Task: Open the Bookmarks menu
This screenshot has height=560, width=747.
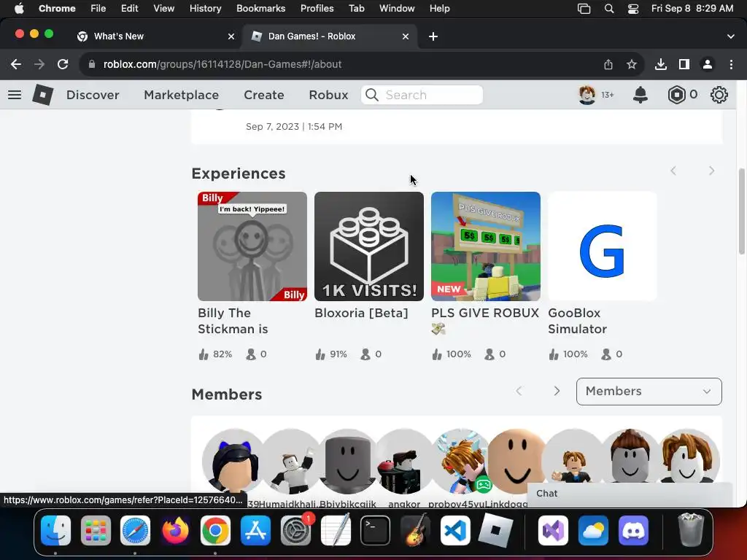Action: click(260, 9)
